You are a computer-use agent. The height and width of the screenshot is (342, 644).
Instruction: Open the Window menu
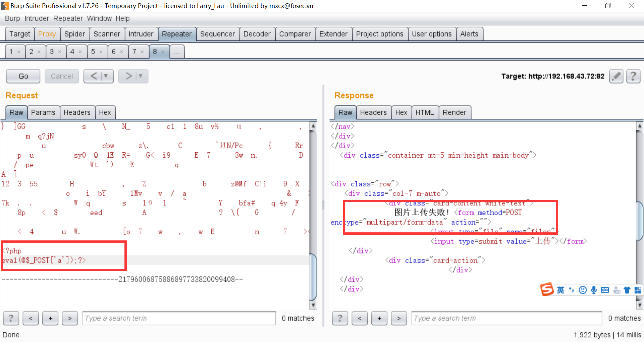click(99, 18)
